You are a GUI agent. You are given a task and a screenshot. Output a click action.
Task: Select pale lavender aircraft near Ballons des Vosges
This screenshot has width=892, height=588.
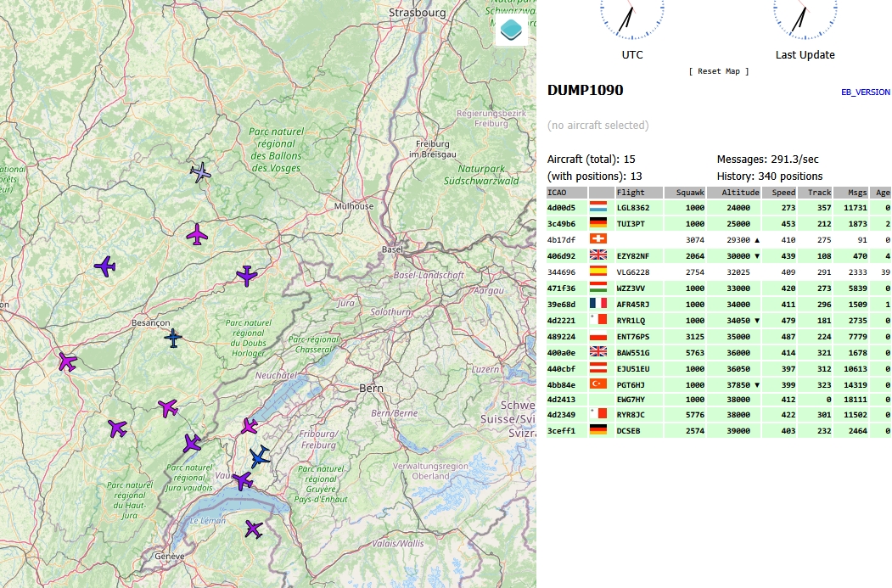tap(201, 172)
